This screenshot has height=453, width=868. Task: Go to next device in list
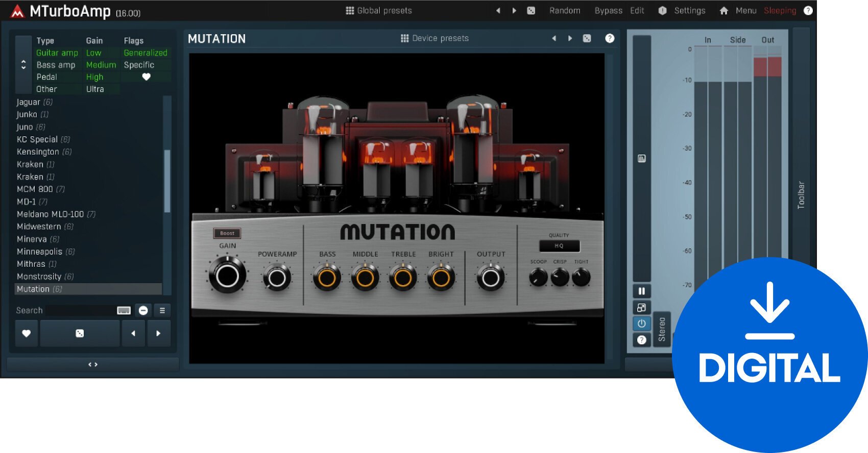[158, 333]
